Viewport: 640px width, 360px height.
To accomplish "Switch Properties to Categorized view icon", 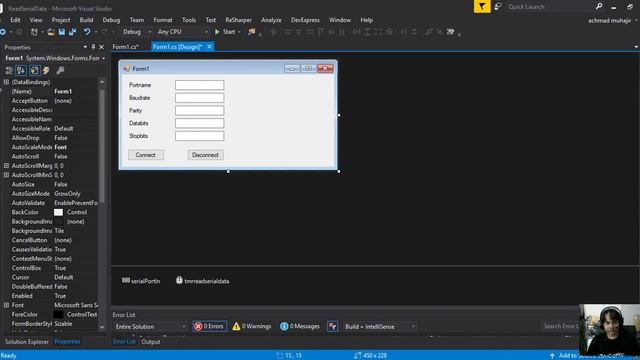I will pos(9,71).
